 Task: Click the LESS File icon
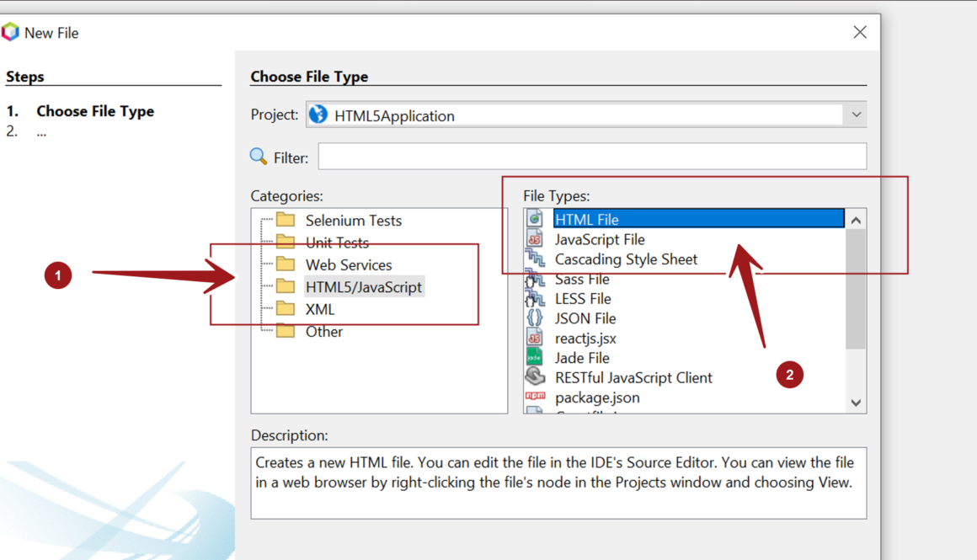[x=535, y=298]
